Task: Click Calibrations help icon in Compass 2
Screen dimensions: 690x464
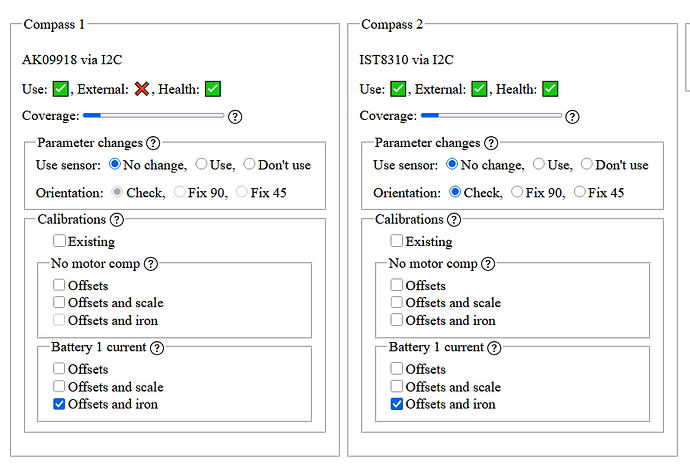Action: [454, 220]
